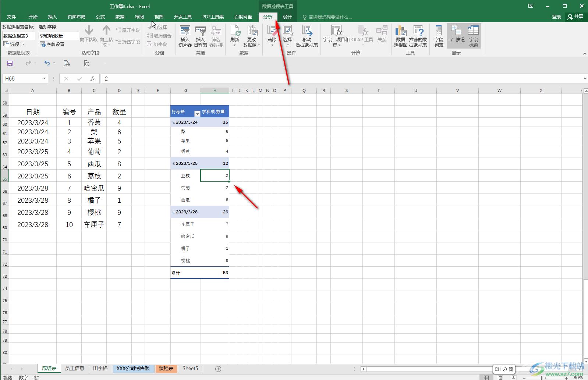
Task: Click the PivotTable Name input field
Action: (19, 36)
